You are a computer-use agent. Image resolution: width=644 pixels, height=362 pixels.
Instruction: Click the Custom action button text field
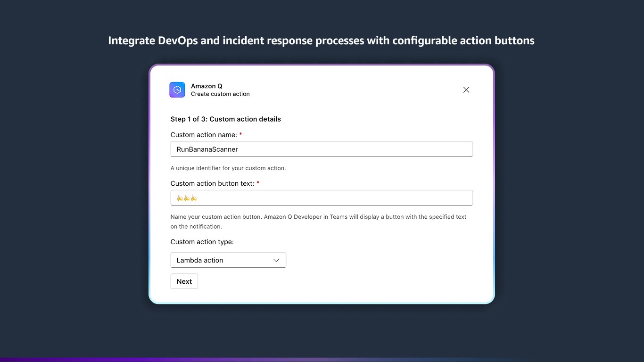coord(322,198)
